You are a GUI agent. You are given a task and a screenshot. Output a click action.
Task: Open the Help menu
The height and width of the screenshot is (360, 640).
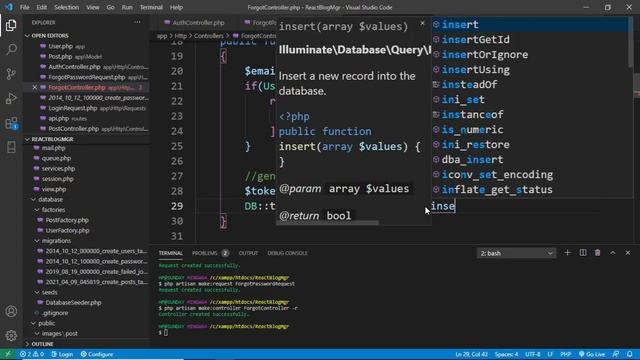click(x=176, y=7)
